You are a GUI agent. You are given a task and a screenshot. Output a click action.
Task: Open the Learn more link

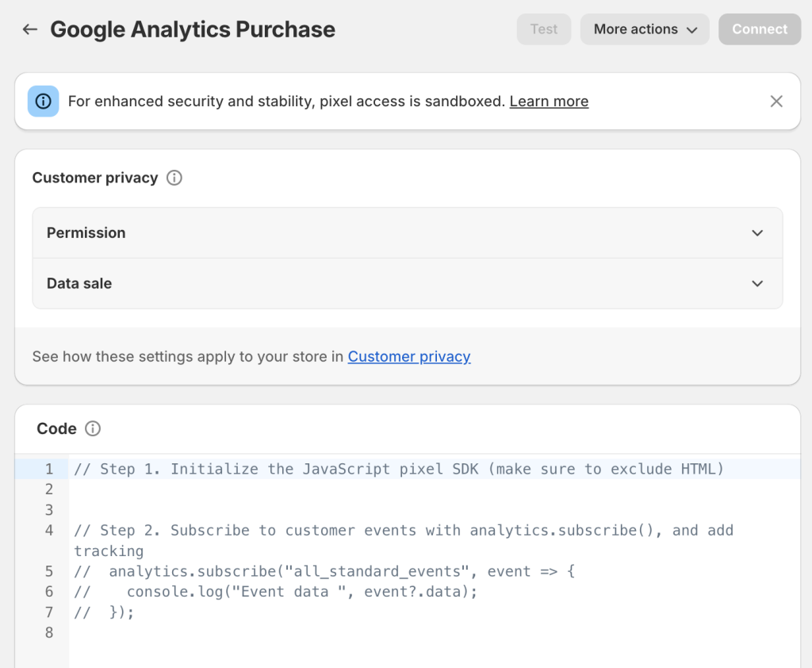[549, 102]
